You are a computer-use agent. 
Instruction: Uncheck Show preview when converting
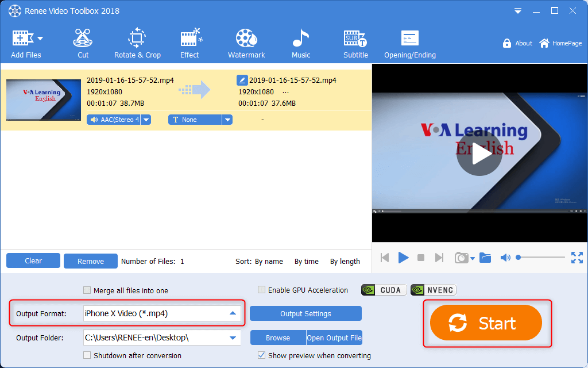(262, 355)
